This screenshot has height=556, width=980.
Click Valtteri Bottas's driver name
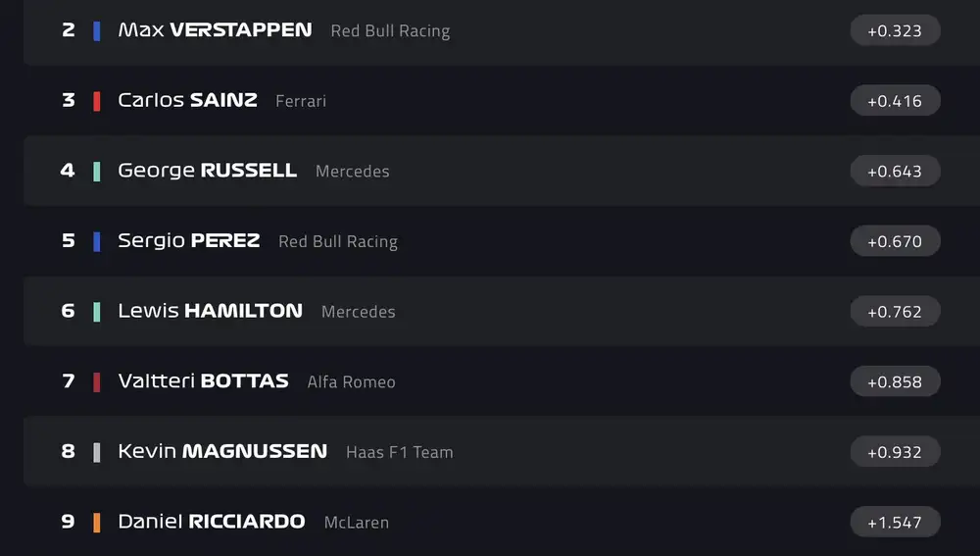click(x=203, y=381)
